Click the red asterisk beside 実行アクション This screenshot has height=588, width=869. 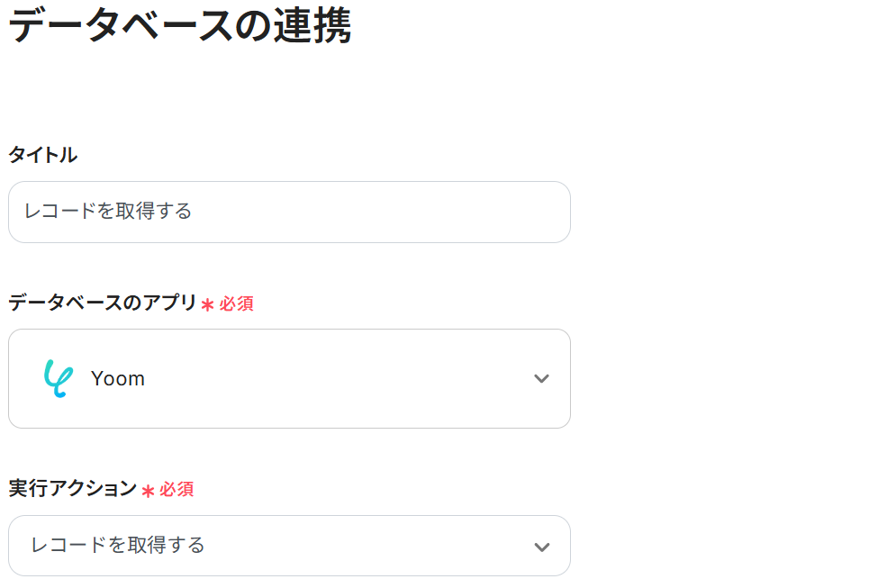pos(148,491)
